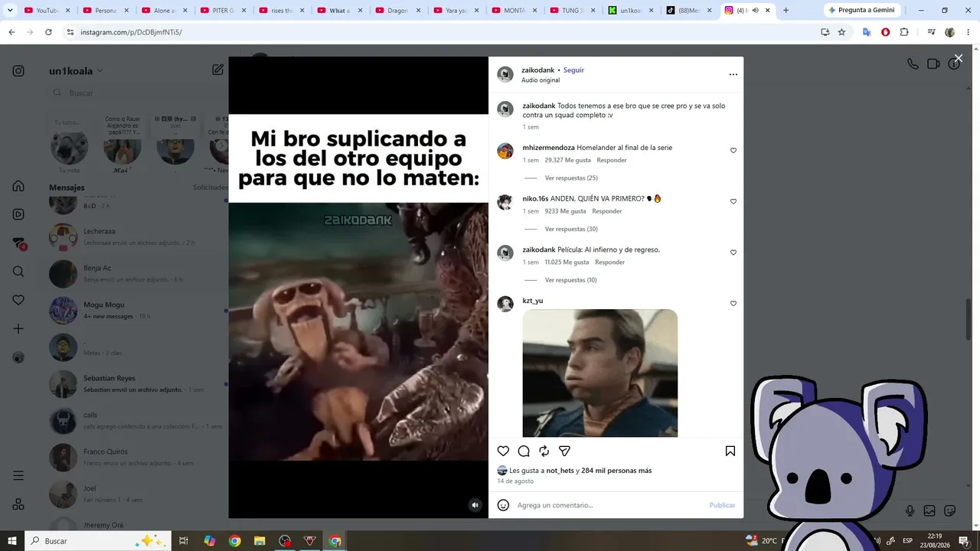Expand the 10 replies under zaikodank's comment
The image size is (980, 551).
point(571,280)
